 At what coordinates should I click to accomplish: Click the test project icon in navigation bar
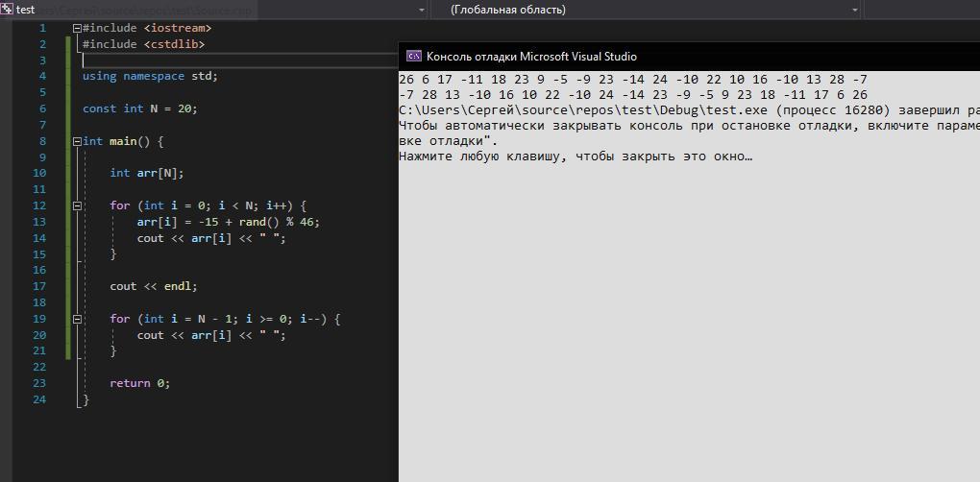pyautogui.click(x=7, y=10)
